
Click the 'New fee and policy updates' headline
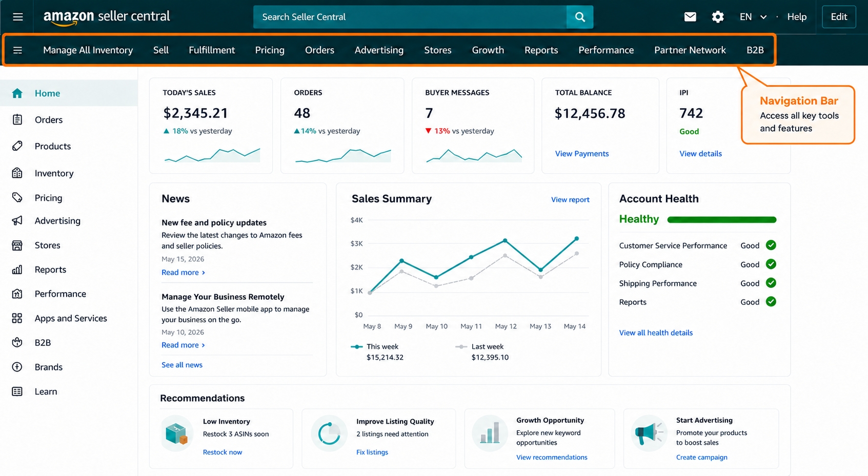pyautogui.click(x=214, y=223)
